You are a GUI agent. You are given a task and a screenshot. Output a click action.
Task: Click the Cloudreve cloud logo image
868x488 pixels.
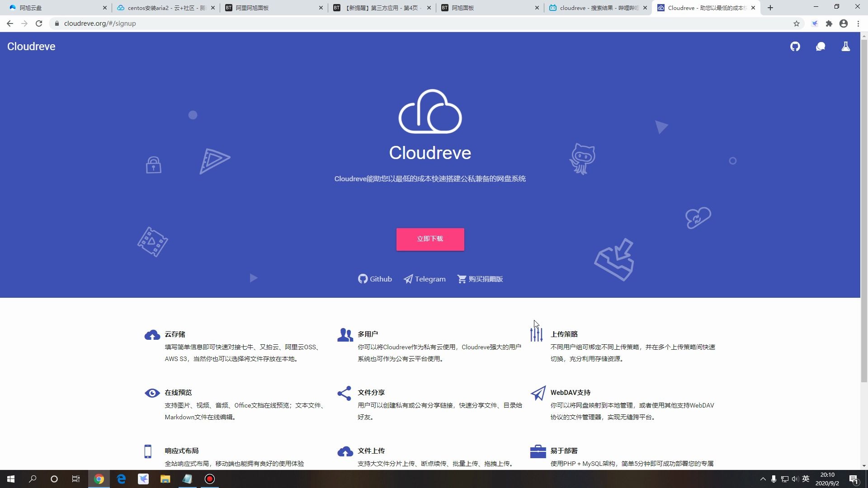430,112
